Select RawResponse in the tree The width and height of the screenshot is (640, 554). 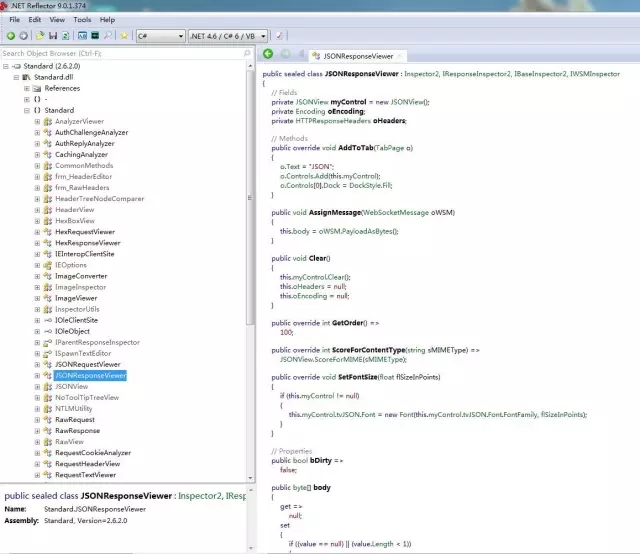[x=78, y=431]
